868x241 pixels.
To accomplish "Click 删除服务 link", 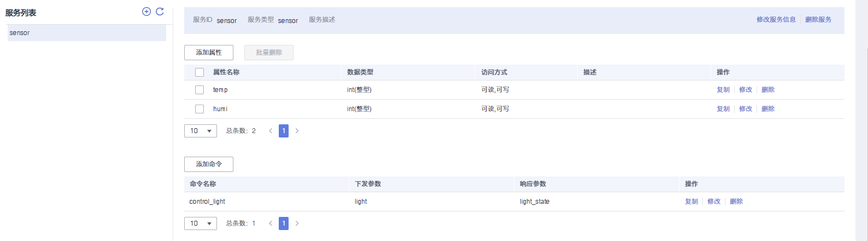I will pyautogui.click(x=818, y=20).
